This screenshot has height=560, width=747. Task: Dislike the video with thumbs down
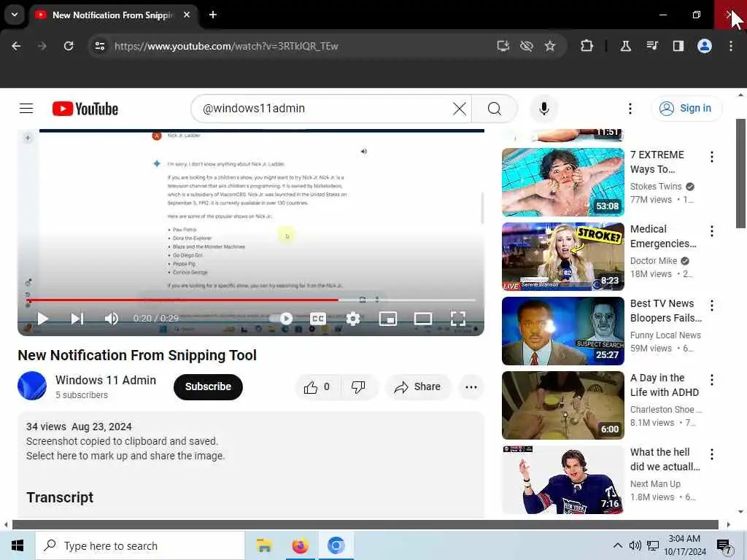[x=358, y=386]
